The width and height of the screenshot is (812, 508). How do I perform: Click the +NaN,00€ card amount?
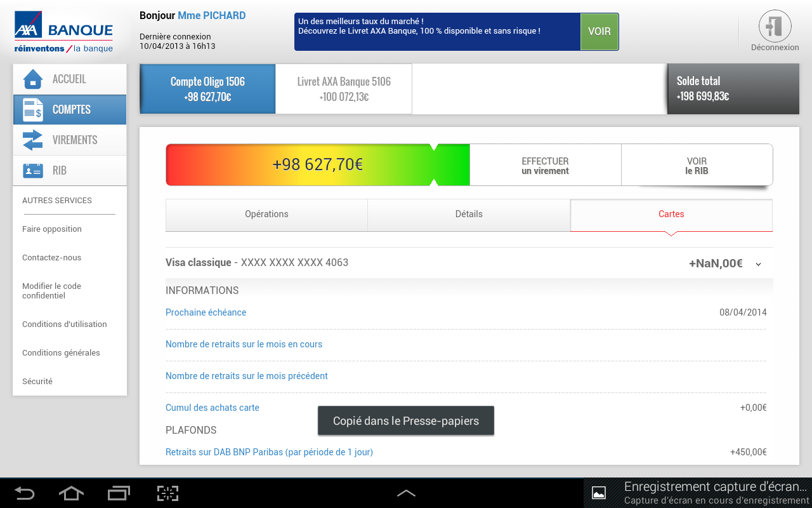click(716, 264)
